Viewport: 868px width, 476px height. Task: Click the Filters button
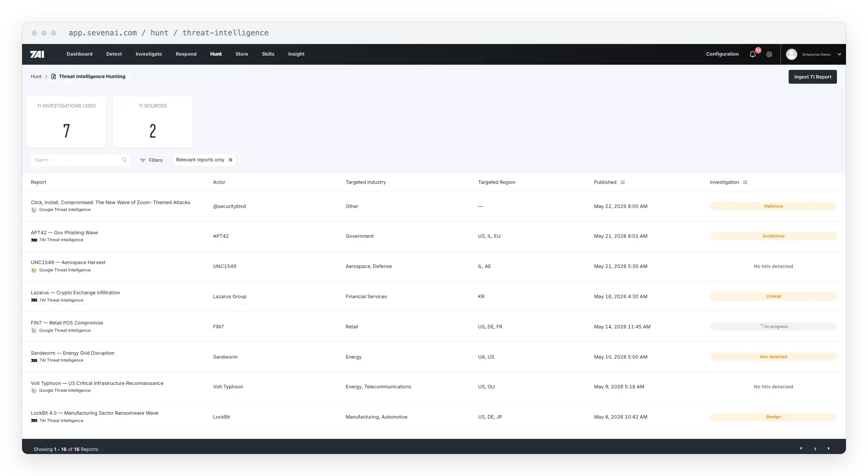click(151, 160)
